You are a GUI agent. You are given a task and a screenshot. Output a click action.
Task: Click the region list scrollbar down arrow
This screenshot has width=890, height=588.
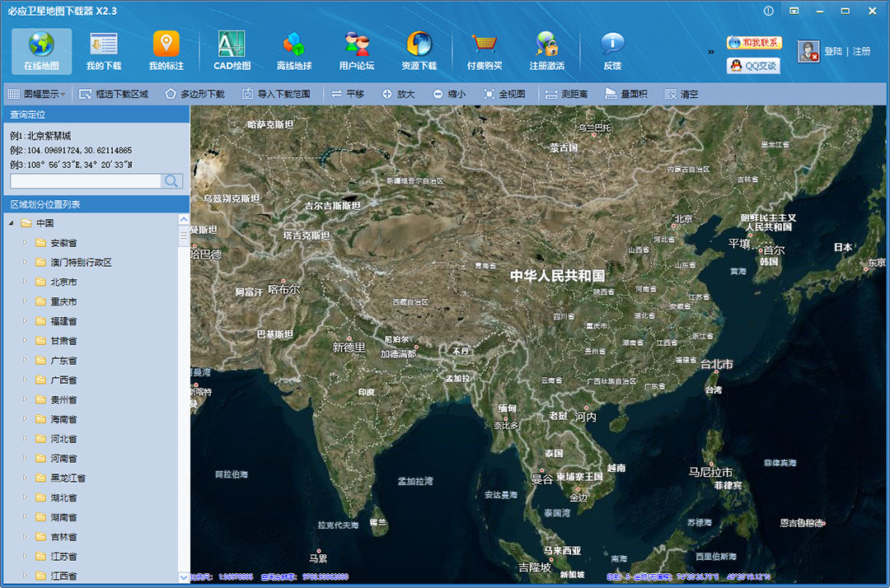coord(184,577)
